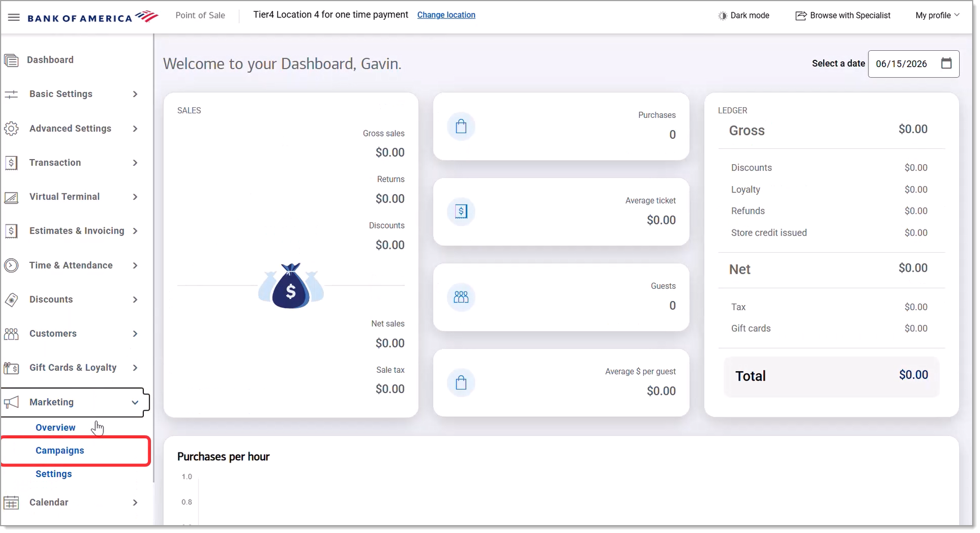Viewport: 980px width, 533px height.
Task: Click the Advanced Settings gear icon
Action: [11, 129]
